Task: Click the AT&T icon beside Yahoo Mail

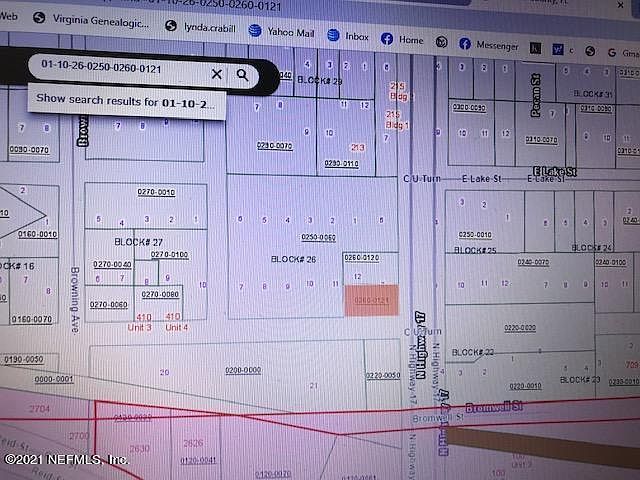Action: [255, 31]
